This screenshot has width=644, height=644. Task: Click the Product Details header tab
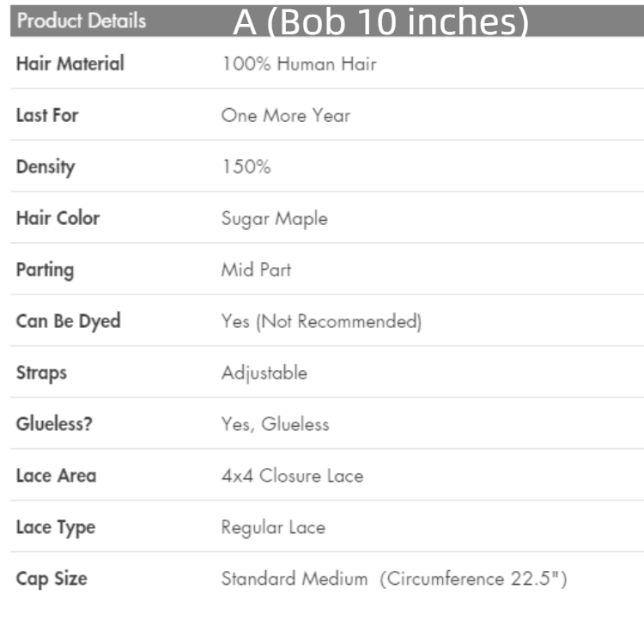click(82, 21)
